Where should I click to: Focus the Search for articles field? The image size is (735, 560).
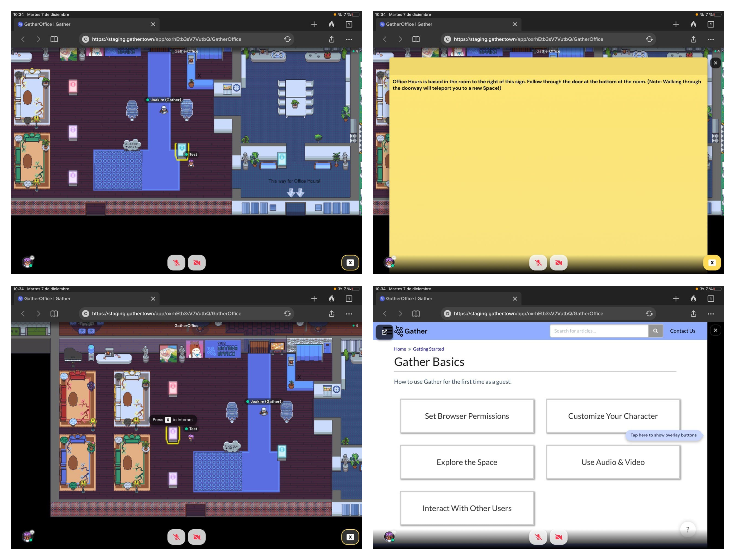click(x=599, y=331)
